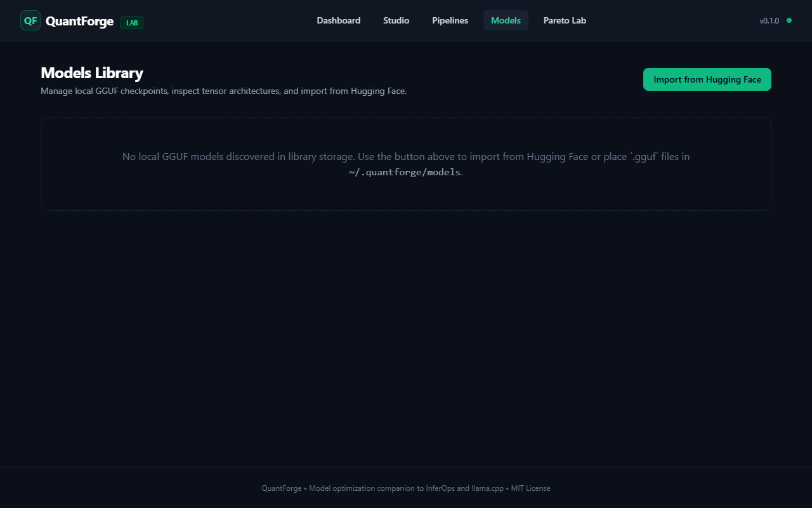Click the v0.1.0 version label
812x508 pixels.
click(769, 21)
